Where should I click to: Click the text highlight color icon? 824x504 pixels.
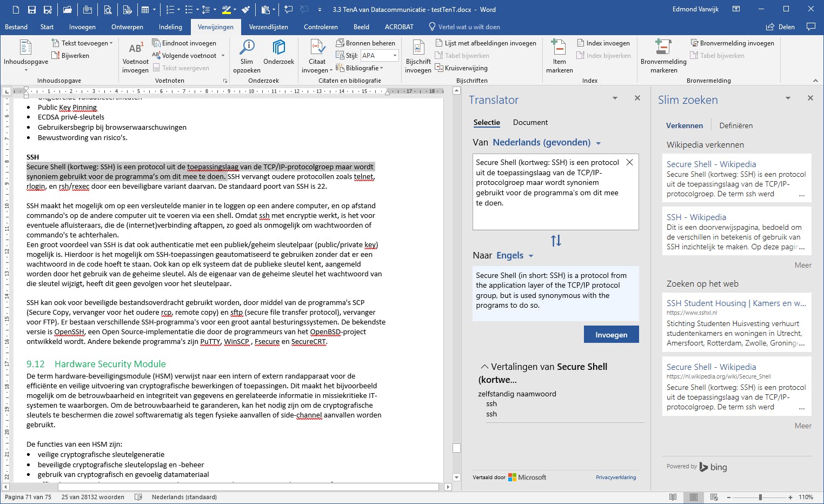[x=227, y=10]
